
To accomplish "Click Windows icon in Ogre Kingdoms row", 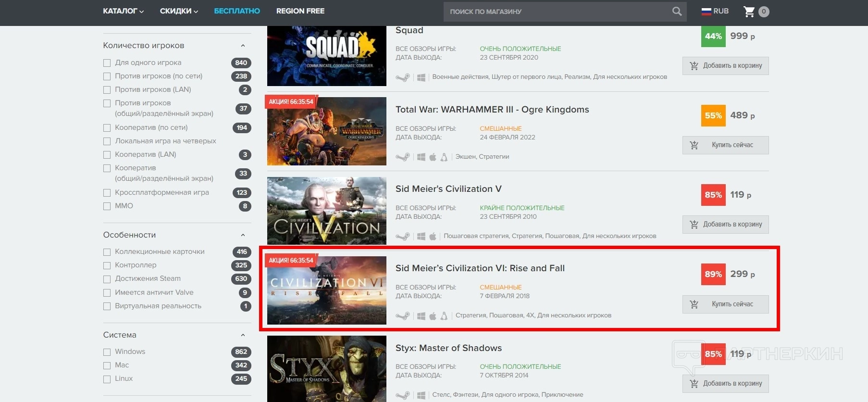I will click(421, 157).
